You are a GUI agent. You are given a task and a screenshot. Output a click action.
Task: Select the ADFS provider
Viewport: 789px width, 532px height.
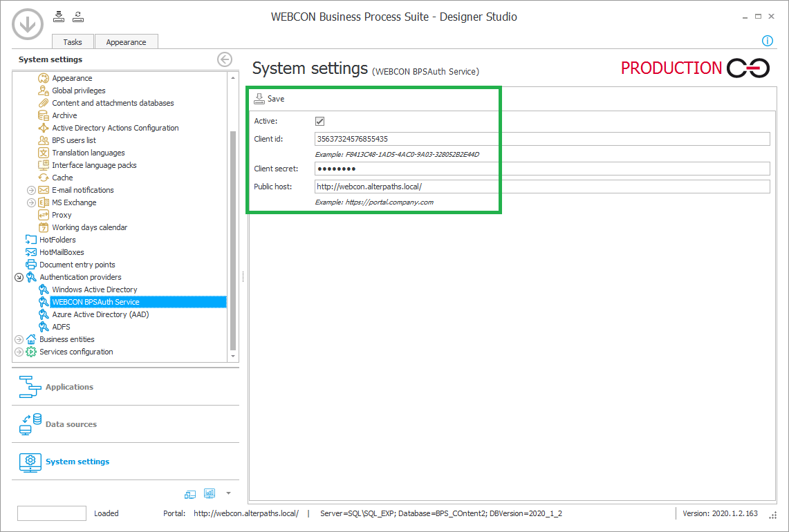click(x=61, y=327)
